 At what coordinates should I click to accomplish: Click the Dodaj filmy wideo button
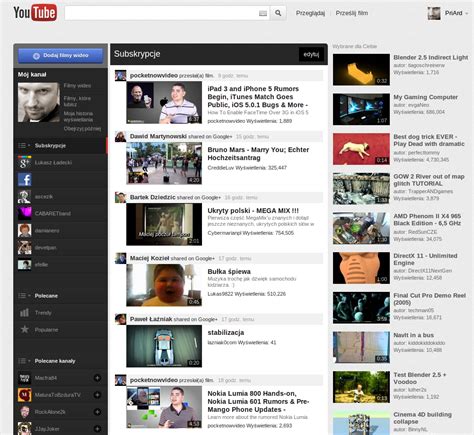tap(61, 56)
